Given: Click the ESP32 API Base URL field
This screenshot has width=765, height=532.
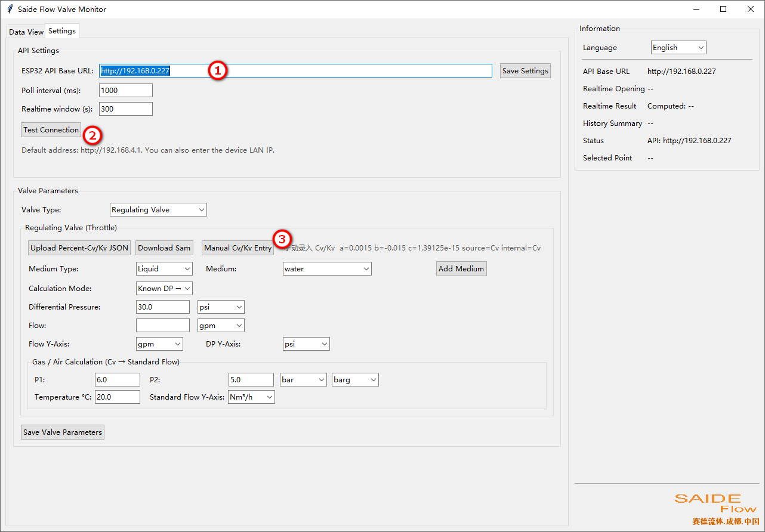Looking at the screenshot, I should coord(295,71).
